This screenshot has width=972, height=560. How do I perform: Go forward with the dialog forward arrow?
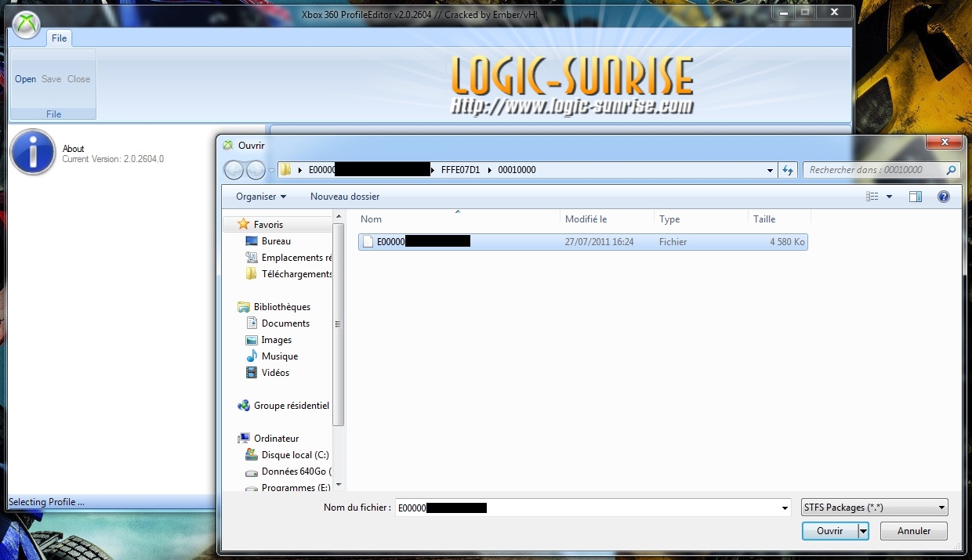(x=256, y=170)
